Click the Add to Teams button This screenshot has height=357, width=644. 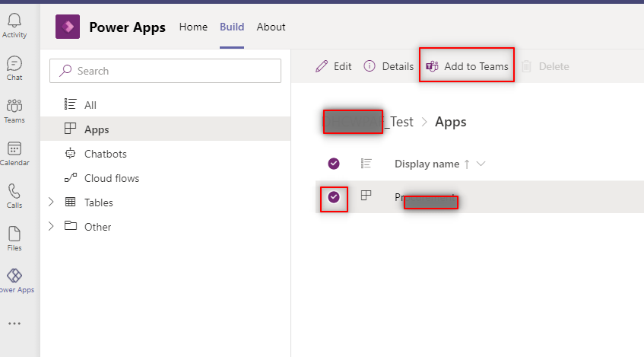click(x=467, y=66)
